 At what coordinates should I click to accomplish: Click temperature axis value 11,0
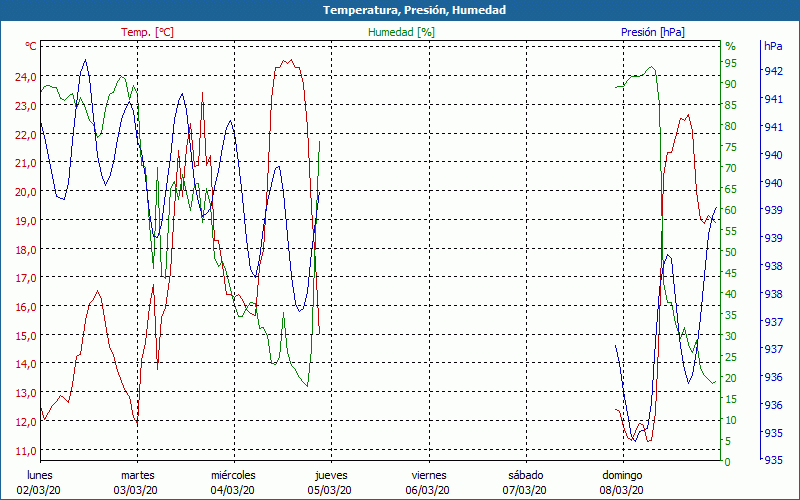(25, 451)
